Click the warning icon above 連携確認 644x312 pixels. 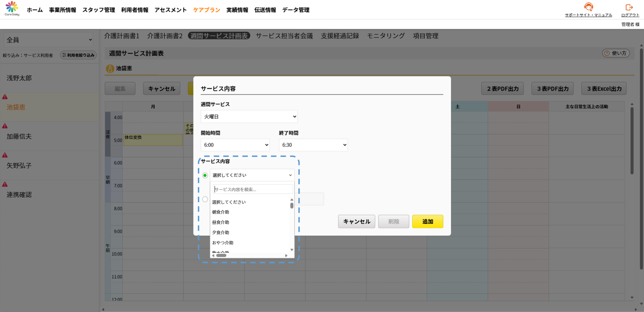5,184
